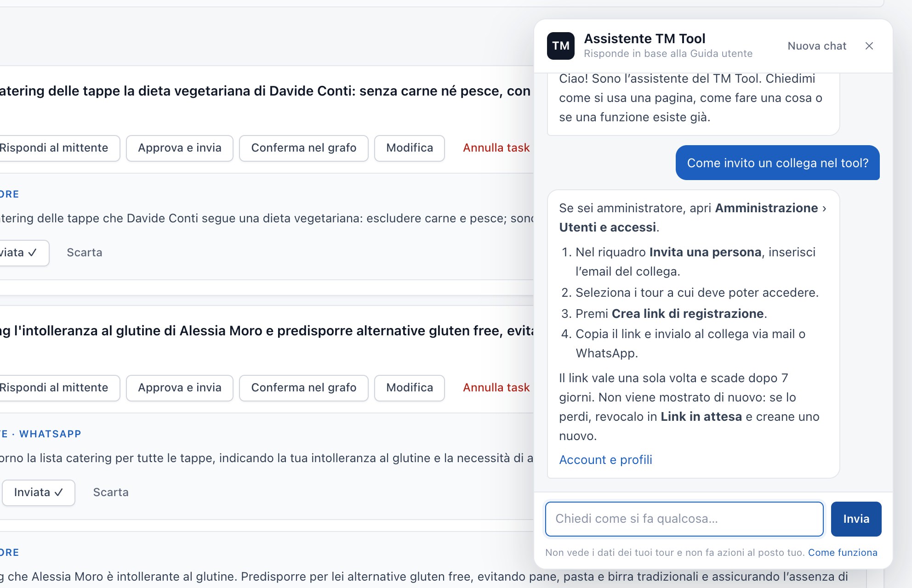Click 'Annulla task' on the Alessia Moro task
Image resolution: width=912 pixels, height=588 pixels.
496,388
